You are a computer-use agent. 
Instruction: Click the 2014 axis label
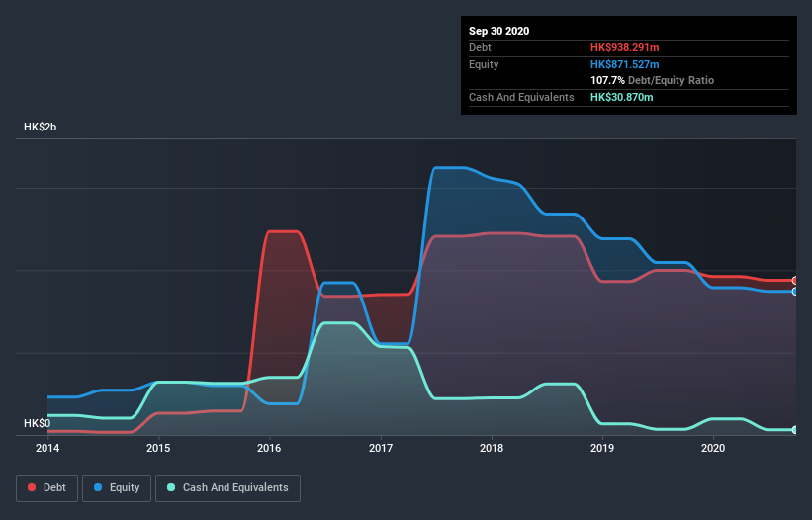(47, 448)
